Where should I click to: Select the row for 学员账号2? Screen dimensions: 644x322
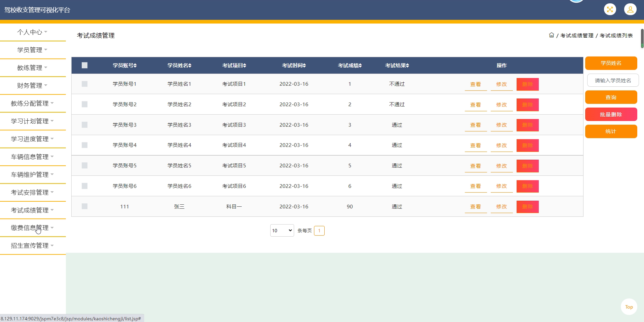(84, 104)
